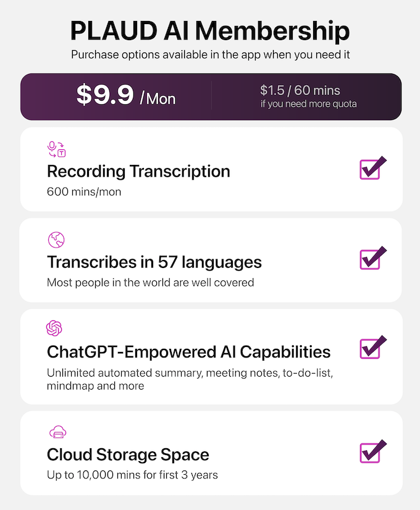Image resolution: width=420 pixels, height=510 pixels.
Task: Toggle the Cloud Storage Space checkbox
Action: pyautogui.click(x=373, y=451)
